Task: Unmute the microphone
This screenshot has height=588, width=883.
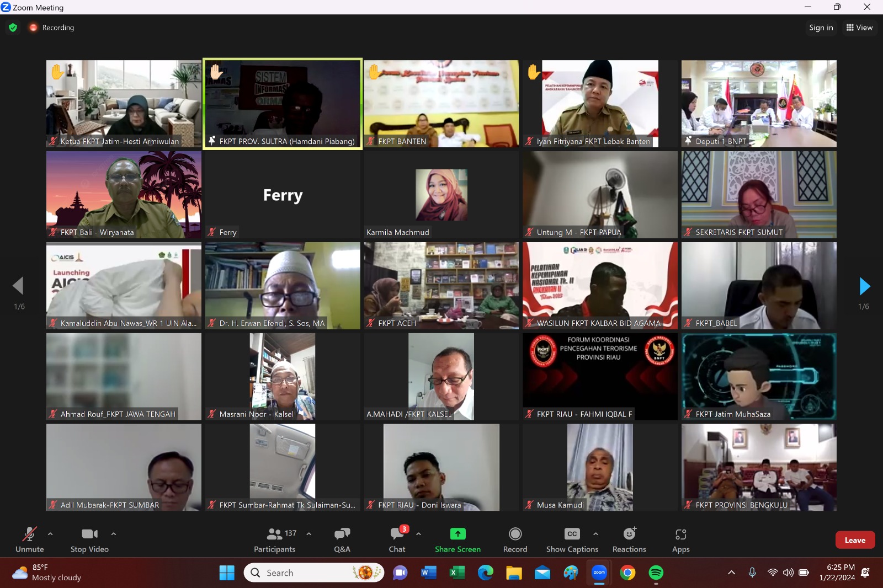Action: (x=29, y=539)
